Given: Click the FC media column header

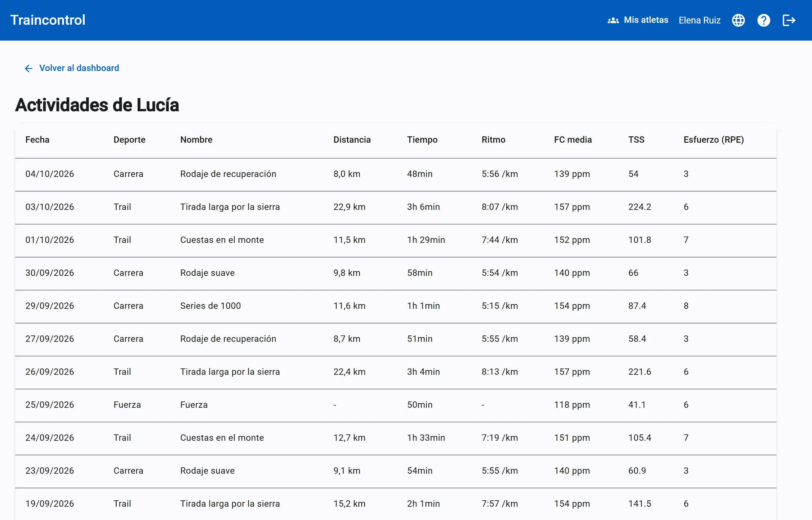Looking at the screenshot, I should point(573,140).
